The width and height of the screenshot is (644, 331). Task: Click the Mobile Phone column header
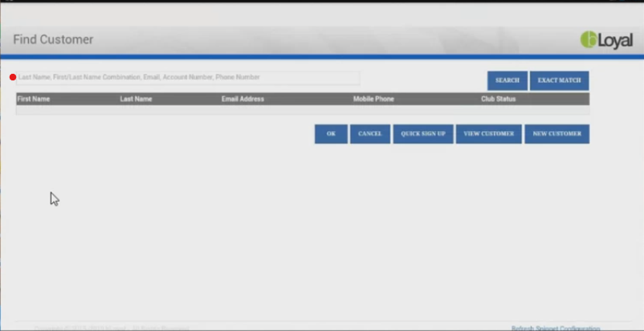(373, 99)
